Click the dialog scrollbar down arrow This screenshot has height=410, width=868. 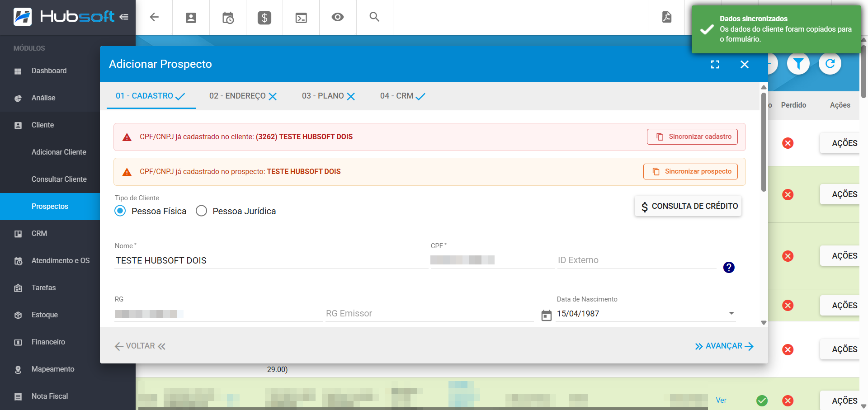click(764, 323)
